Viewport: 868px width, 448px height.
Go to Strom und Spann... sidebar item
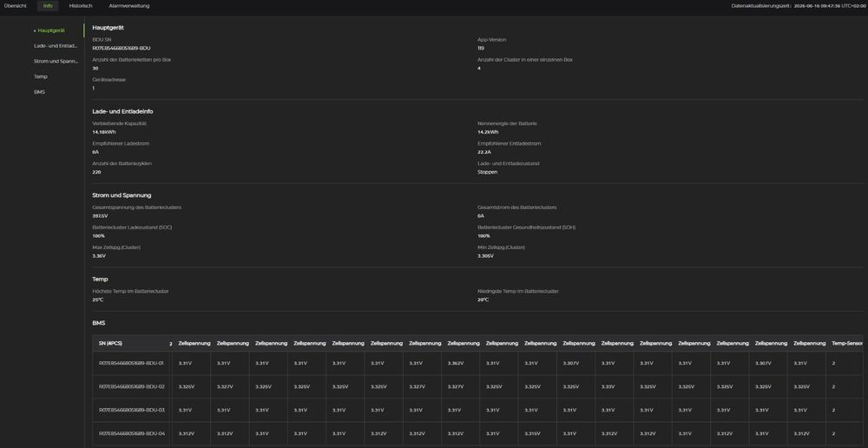(56, 62)
